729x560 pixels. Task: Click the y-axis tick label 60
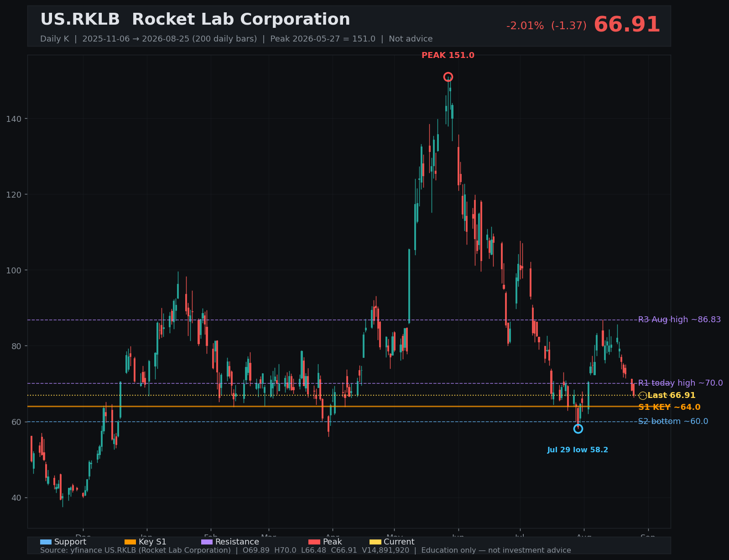tap(16, 422)
